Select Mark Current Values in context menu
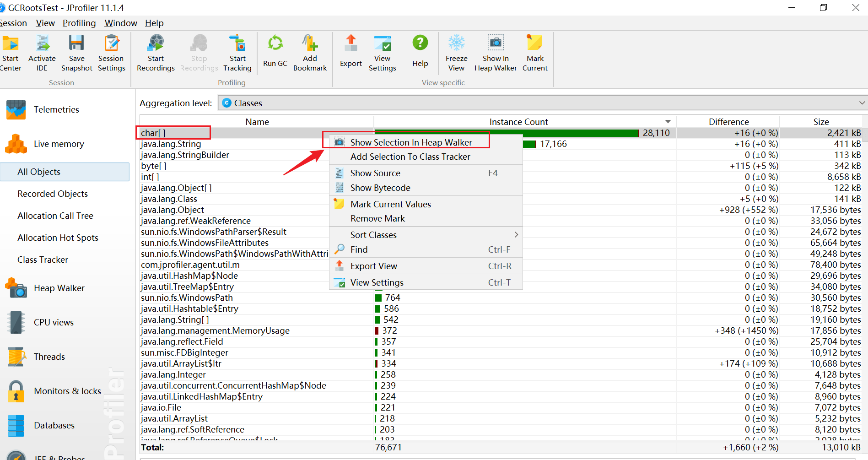This screenshot has width=868, height=460. pos(390,204)
